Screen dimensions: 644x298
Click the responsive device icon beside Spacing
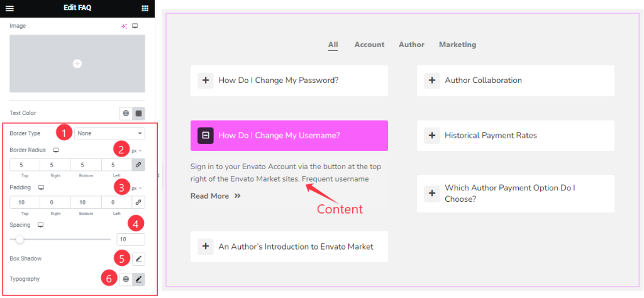pos(41,225)
